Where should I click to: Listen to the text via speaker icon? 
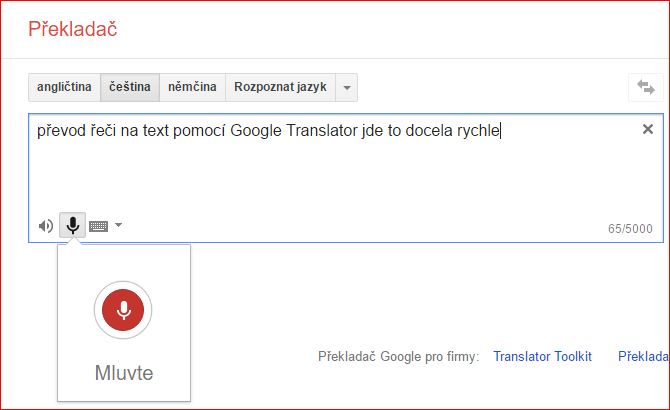click(46, 226)
